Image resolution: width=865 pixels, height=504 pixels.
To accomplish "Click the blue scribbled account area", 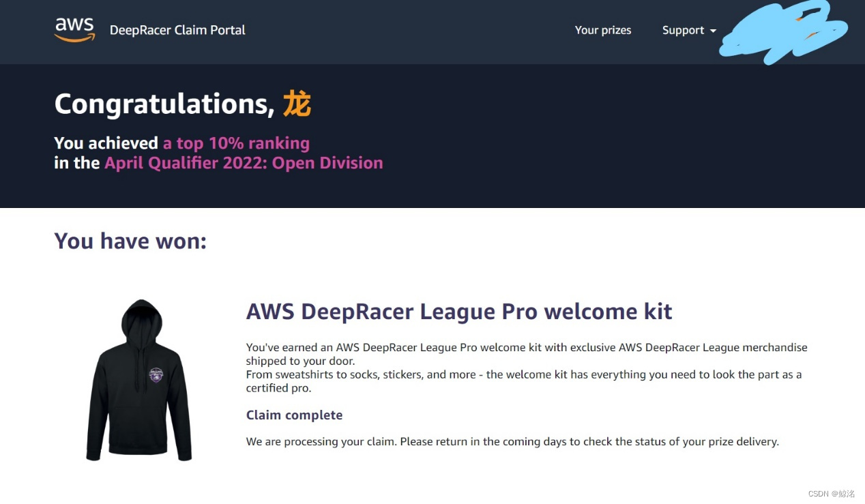I will tap(785, 31).
